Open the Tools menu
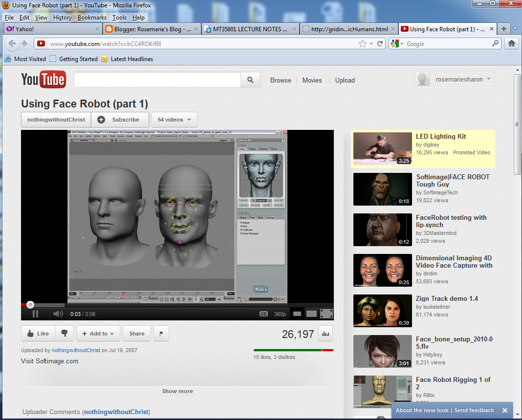Screen dimensions: 522x420 pos(119,18)
